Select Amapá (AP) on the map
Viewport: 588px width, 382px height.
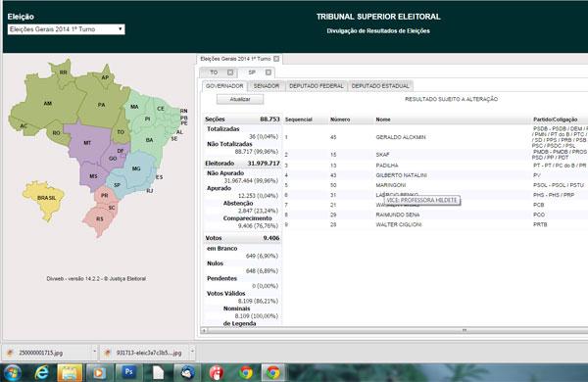[x=105, y=77]
